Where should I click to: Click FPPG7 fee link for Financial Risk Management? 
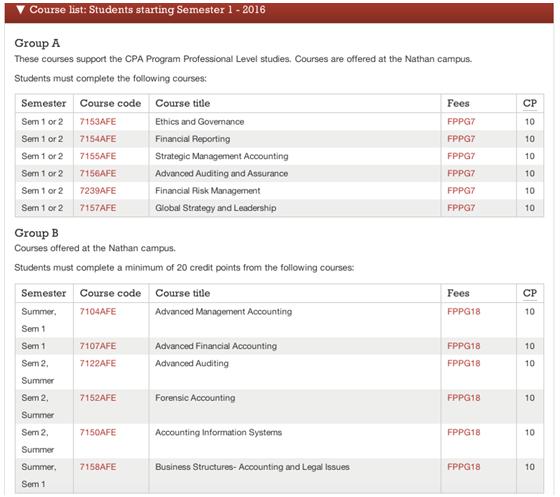coord(461,191)
